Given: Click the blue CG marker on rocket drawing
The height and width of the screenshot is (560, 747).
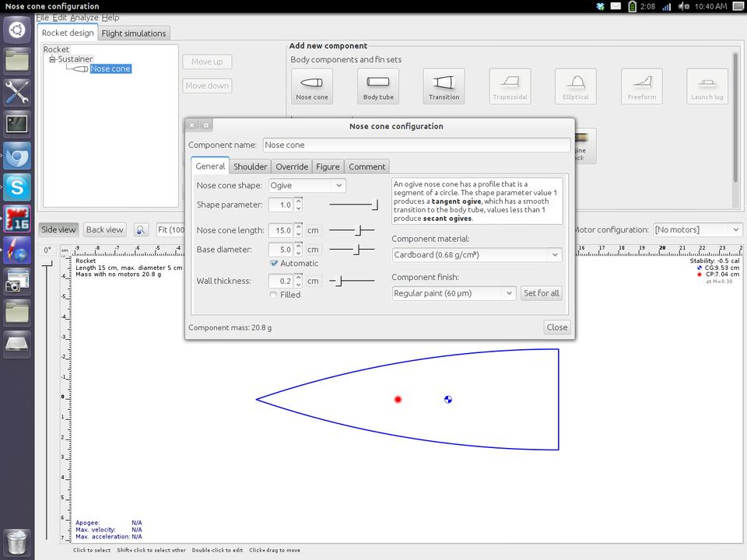Looking at the screenshot, I should pos(447,400).
